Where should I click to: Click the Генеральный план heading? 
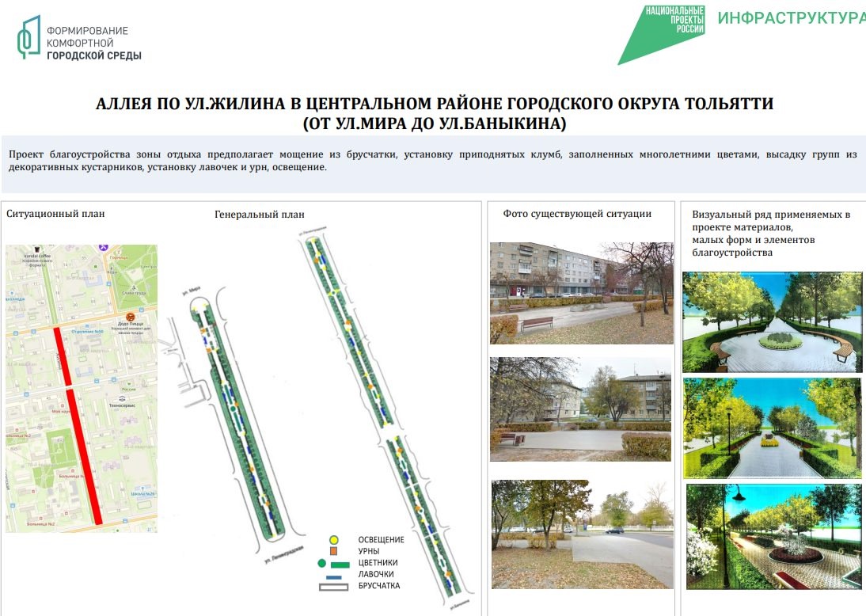(260, 215)
